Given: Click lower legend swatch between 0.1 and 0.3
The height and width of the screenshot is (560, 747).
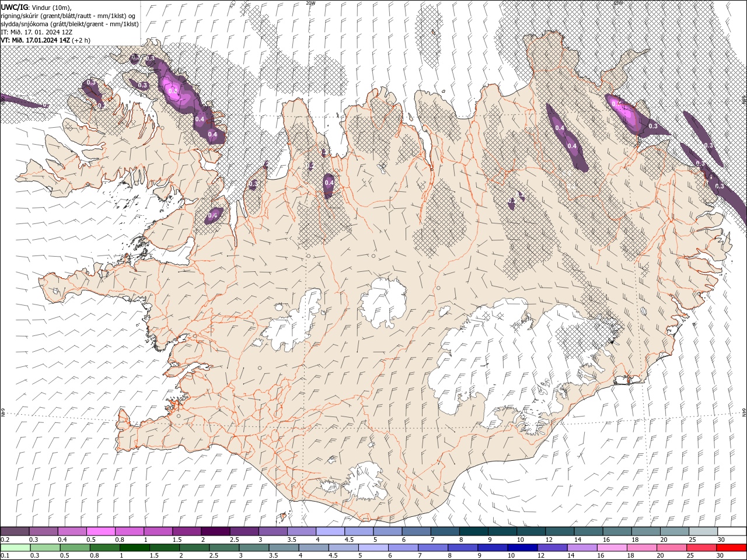Looking at the screenshot, I should point(15,548).
